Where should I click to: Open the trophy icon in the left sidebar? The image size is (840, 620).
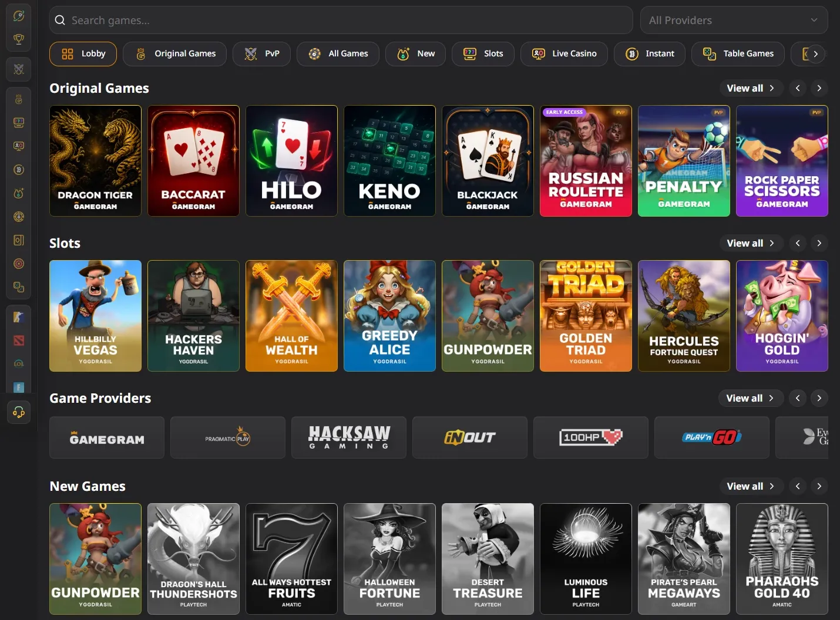point(19,39)
